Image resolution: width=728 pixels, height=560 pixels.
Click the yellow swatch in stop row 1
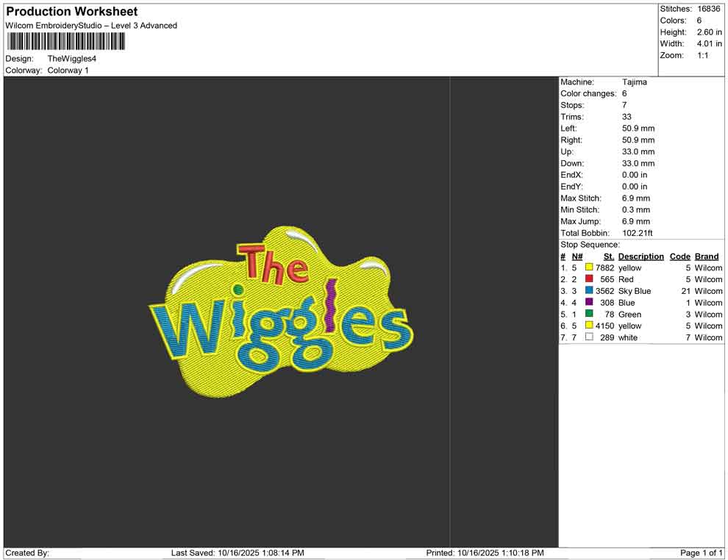pyautogui.click(x=589, y=268)
